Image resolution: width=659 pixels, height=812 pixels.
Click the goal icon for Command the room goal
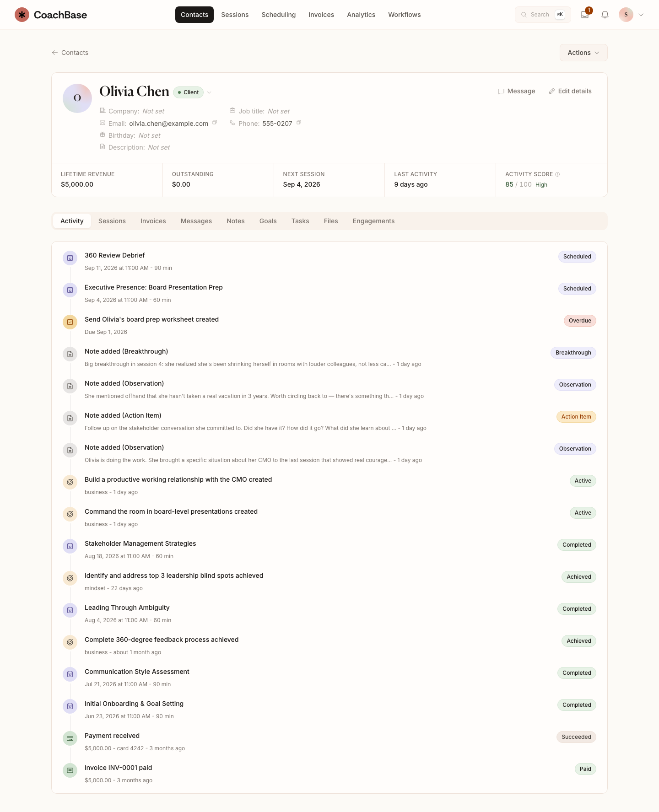pyautogui.click(x=70, y=514)
